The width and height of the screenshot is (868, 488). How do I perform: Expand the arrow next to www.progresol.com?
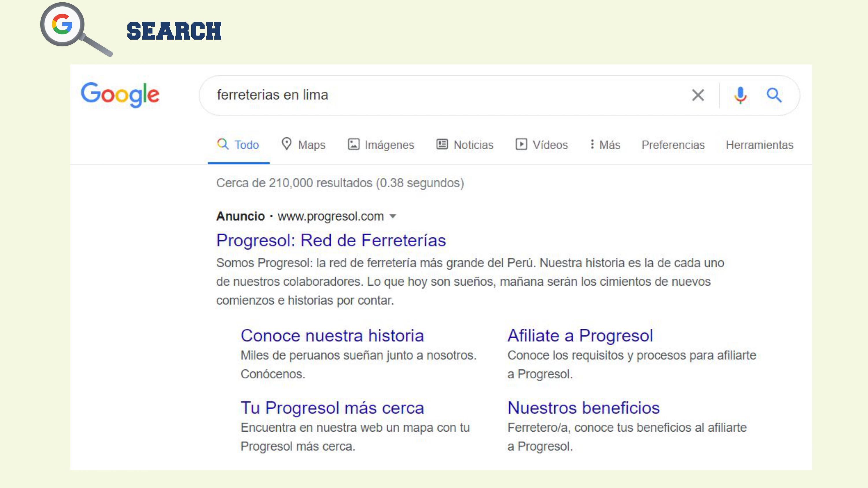pyautogui.click(x=393, y=216)
